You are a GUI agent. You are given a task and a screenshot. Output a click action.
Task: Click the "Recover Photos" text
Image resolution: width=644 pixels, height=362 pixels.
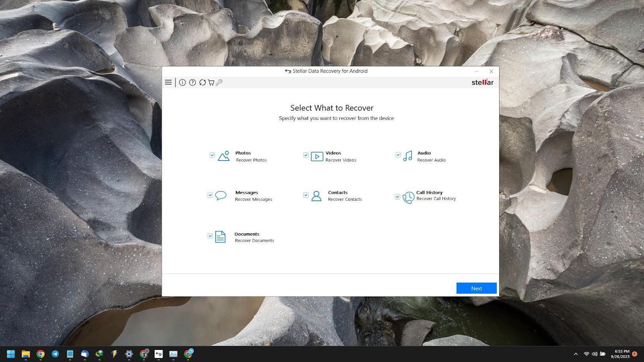tap(252, 160)
